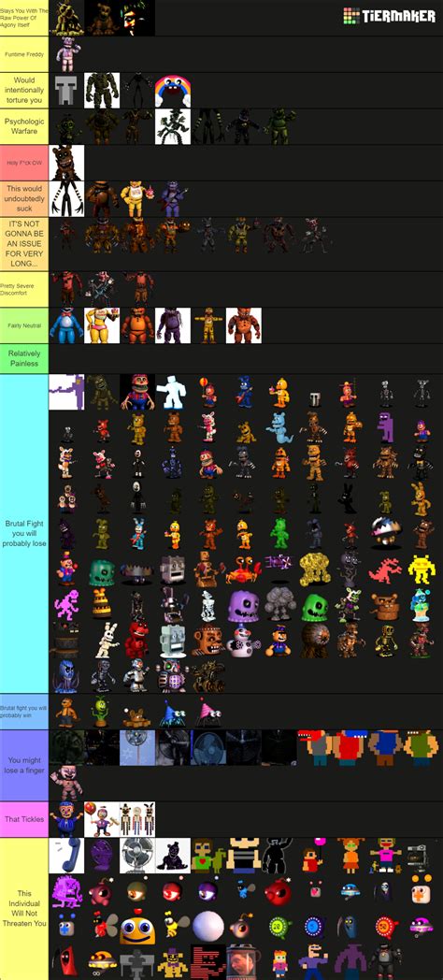Select the 'This would undoubtedly suck' label

[24, 199]
